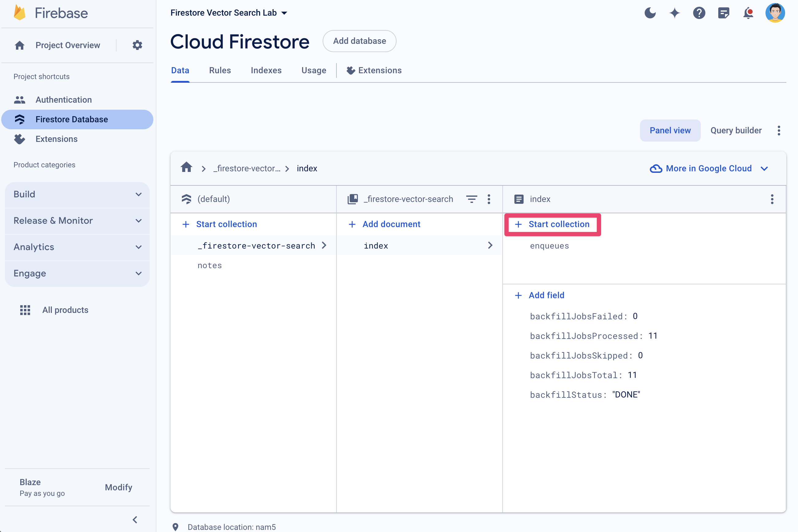This screenshot has height=532, width=798.
Task: Click the Authentication icon in sidebar
Action: point(20,99)
